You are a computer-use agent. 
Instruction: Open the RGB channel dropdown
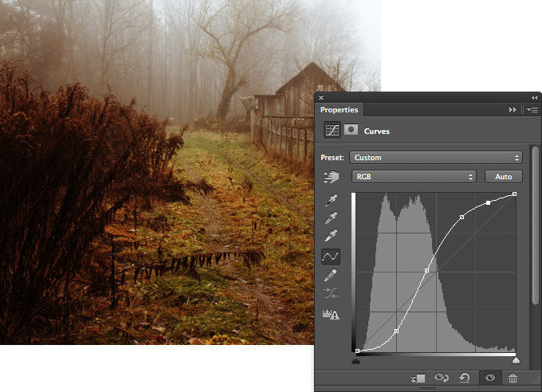pyautogui.click(x=414, y=177)
